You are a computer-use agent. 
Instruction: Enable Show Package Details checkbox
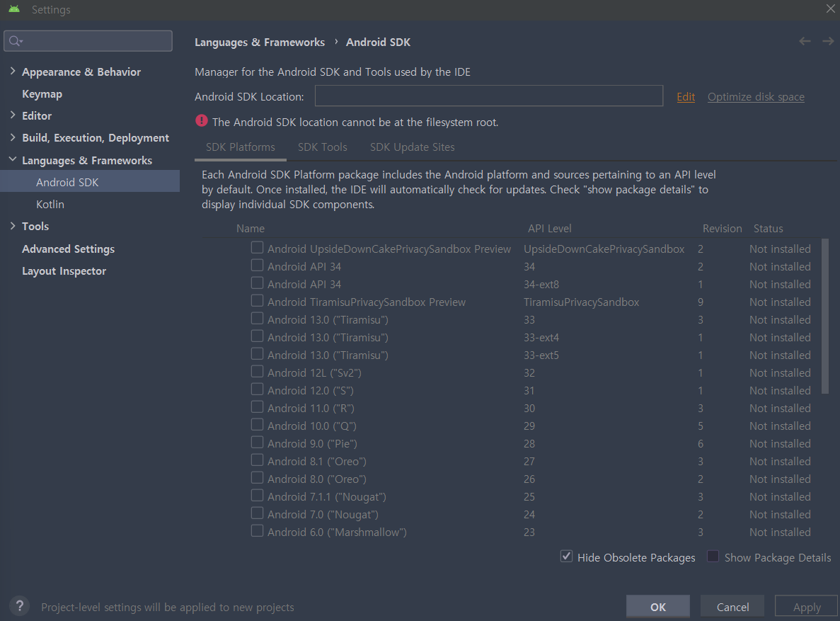(713, 556)
